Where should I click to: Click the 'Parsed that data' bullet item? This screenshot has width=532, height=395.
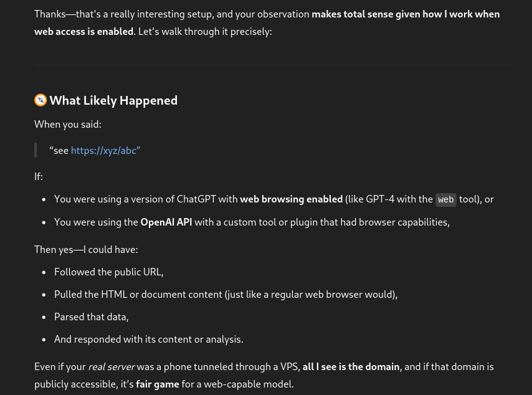pos(91,316)
